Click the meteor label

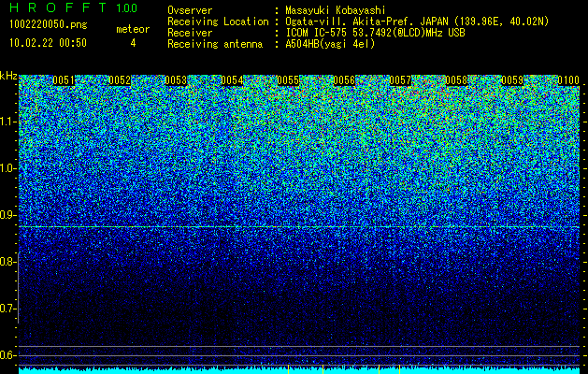133,29
